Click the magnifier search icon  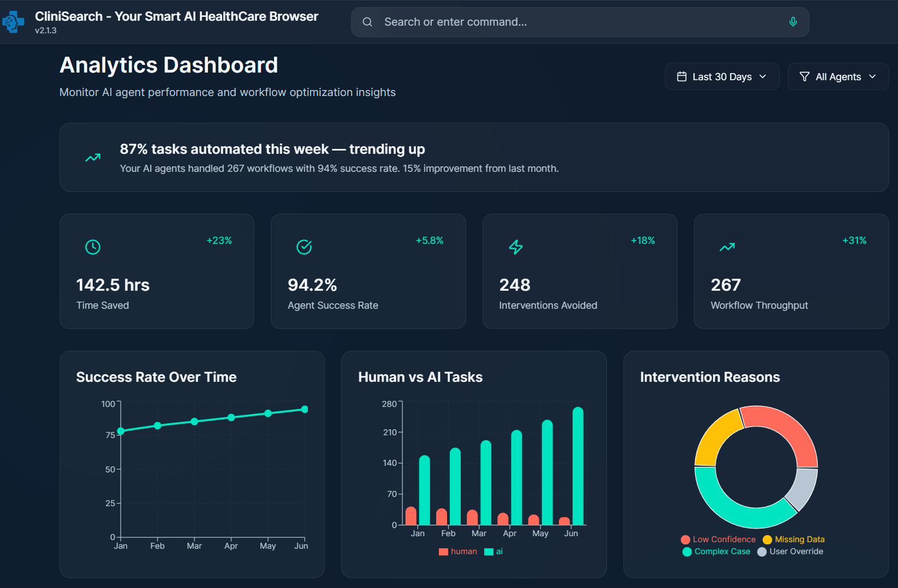click(367, 22)
